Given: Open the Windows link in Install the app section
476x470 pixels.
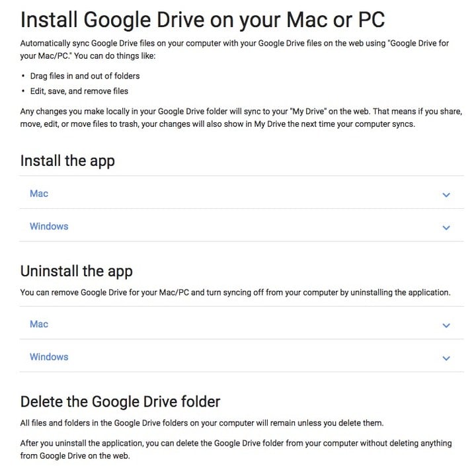Looking at the screenshot, I should click(x=49, y=226).
